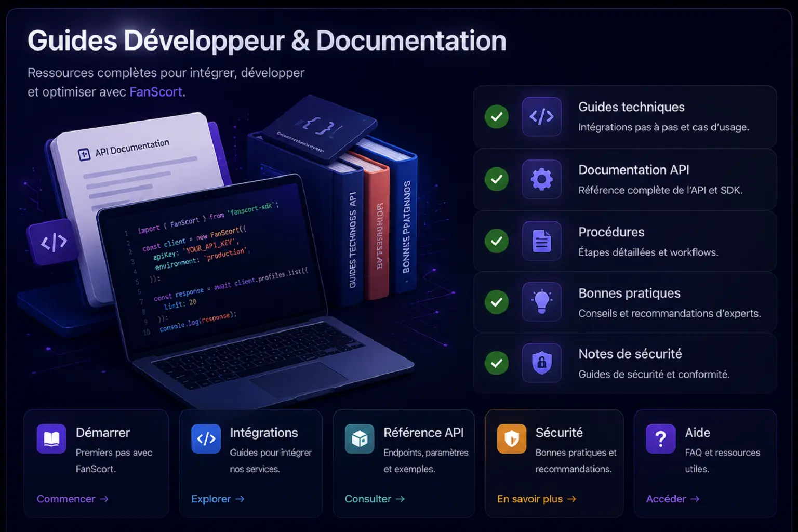Click the Démarrer card title
This screenshot has height=532, width=798.
pos(103,433)
